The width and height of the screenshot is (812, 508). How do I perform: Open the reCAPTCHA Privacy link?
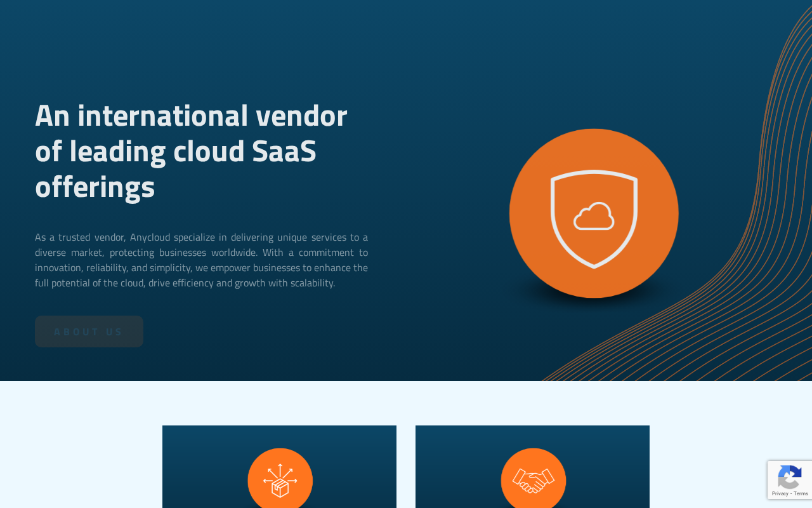point(780,493)
